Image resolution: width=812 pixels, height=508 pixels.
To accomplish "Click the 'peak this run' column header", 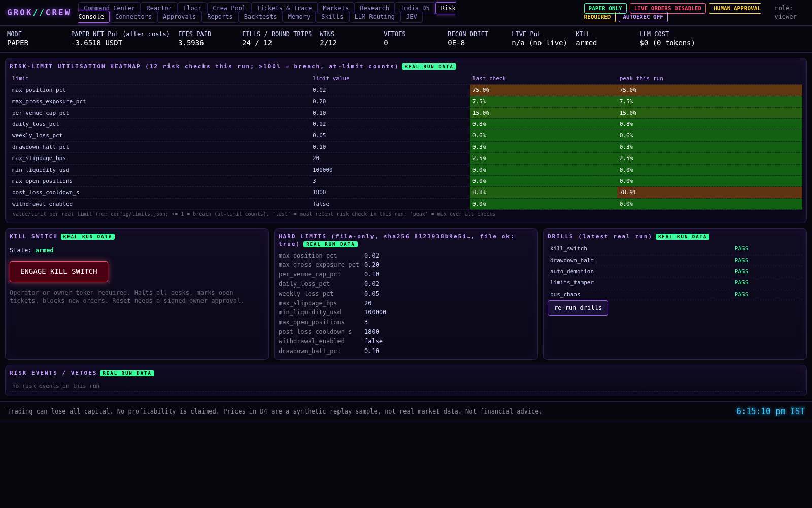I will [641, 79].
